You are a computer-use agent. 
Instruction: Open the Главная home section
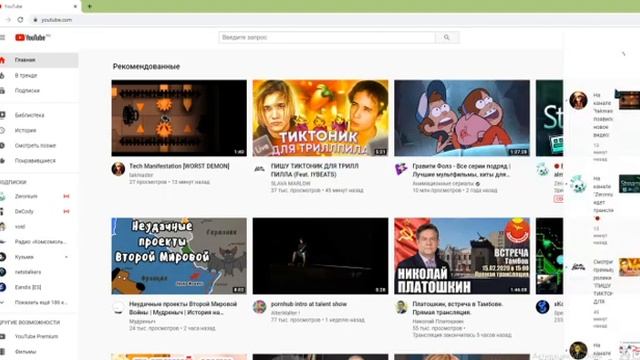pyautogui.click(x=39, y=60)
